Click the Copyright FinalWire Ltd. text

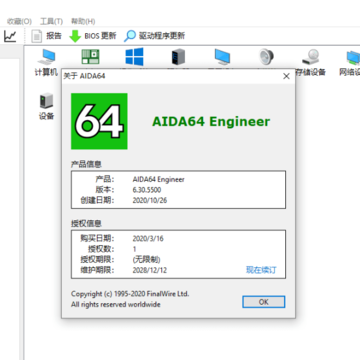130,294
